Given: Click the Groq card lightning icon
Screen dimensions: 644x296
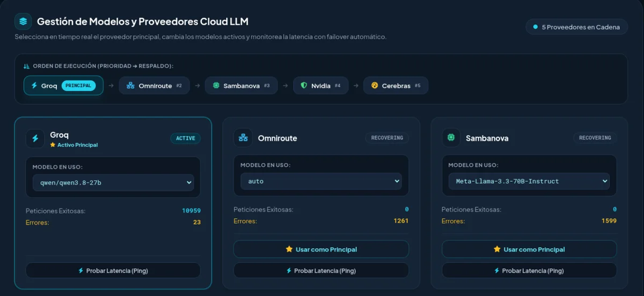Looking at the screenshot, I should click(35, 138).
